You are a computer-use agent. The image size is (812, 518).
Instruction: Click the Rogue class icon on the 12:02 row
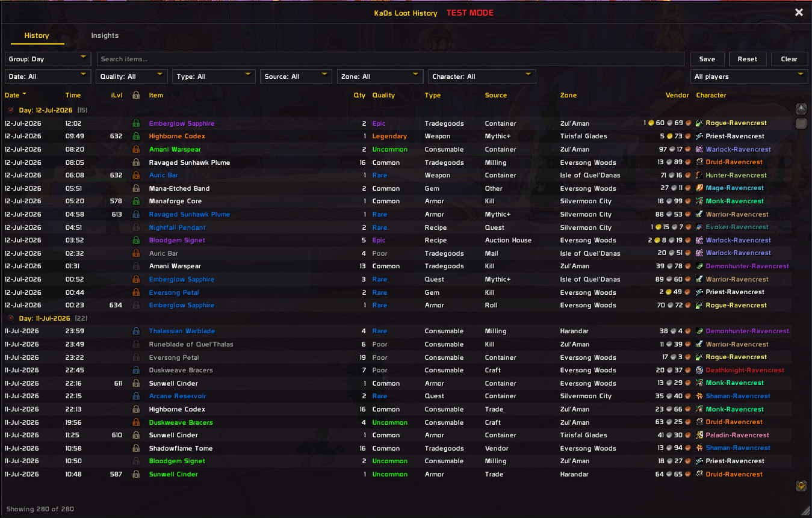click(x=699, y=123)
